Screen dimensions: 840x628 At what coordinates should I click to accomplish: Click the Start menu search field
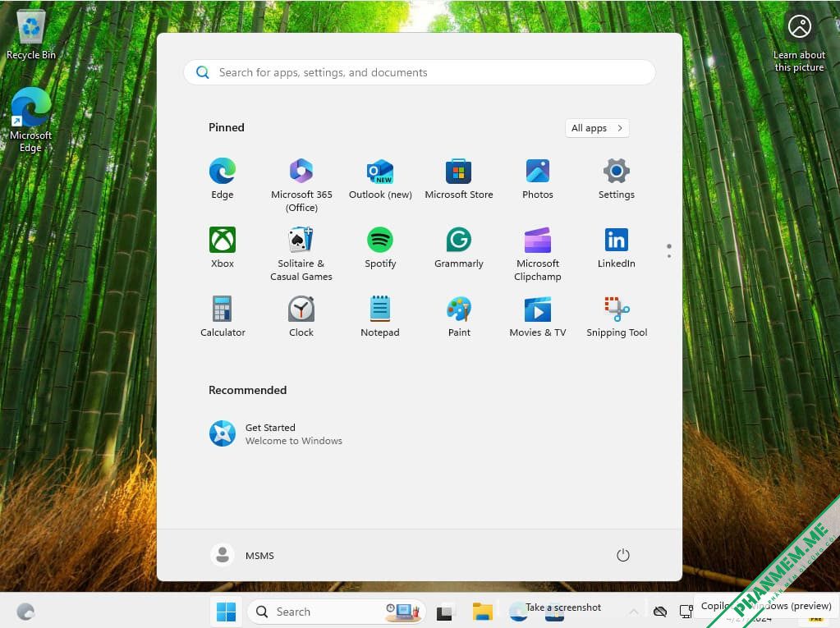point(420,72)
